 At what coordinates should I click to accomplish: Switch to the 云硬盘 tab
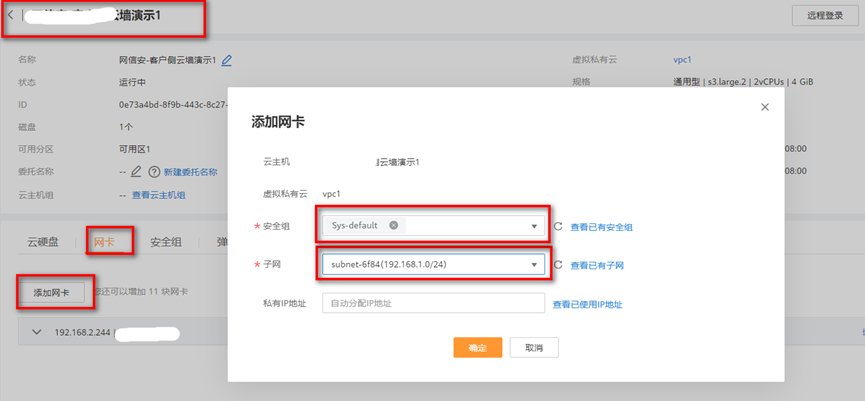pyautogui.click(x=43, y=242)
